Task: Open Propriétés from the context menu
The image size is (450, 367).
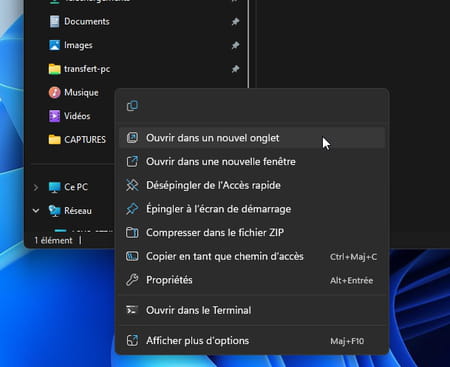Action: click(x=252, y=280)
